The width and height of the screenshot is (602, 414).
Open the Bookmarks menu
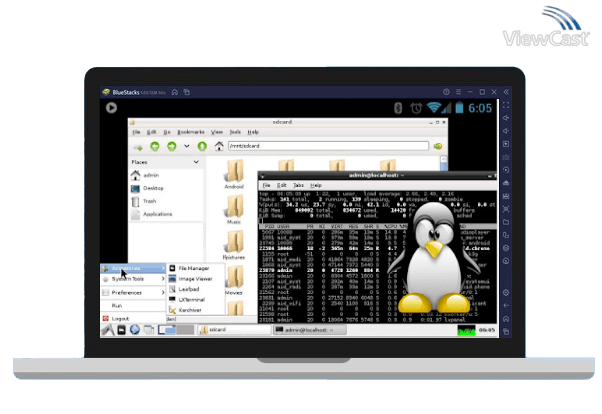pyautogui.click(x=191, y=132)
